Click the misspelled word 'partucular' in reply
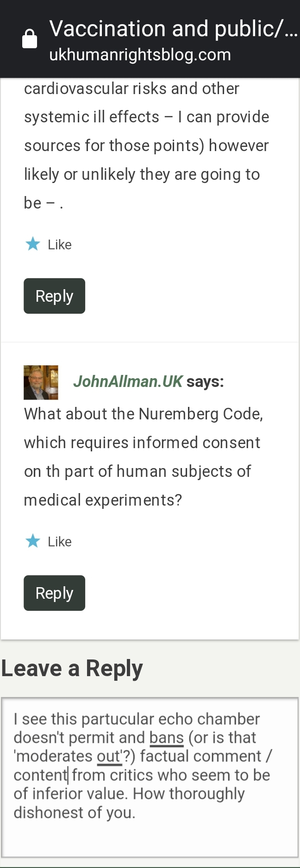The height and width of the screenshot is (868, 300). (x=118, y=719)
